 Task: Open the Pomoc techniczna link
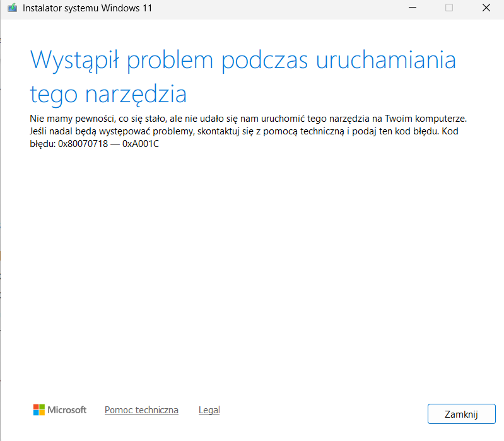[x=141, y=410]
